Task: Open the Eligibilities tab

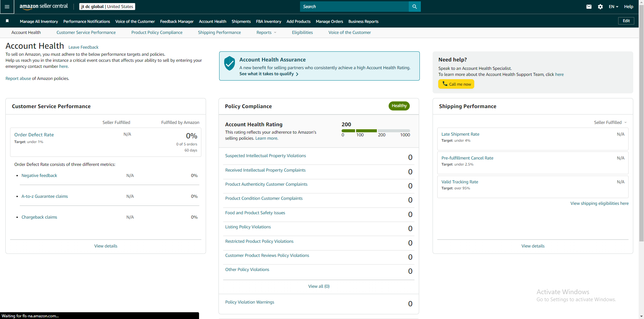Action: pyautogui.click(x=302, y=33)
